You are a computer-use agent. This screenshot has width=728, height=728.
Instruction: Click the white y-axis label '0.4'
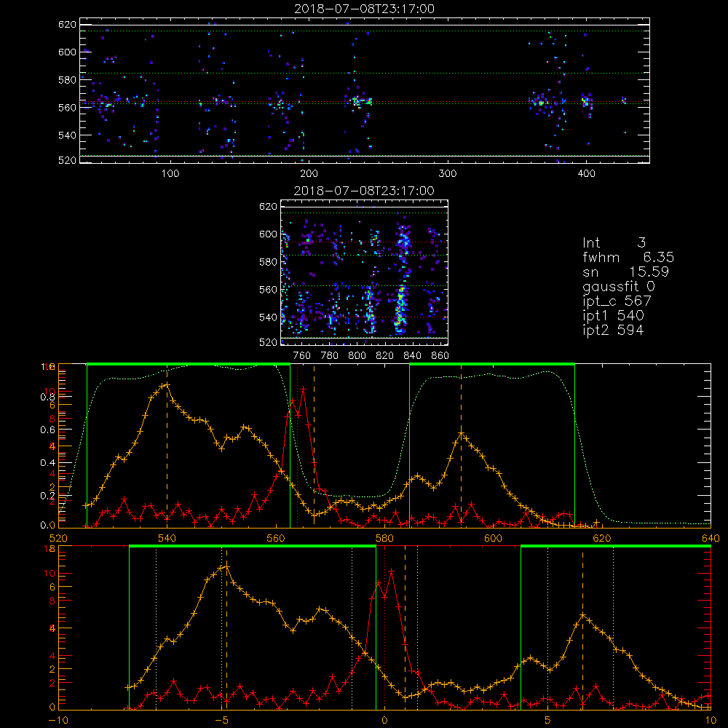[x=47, y=463]
